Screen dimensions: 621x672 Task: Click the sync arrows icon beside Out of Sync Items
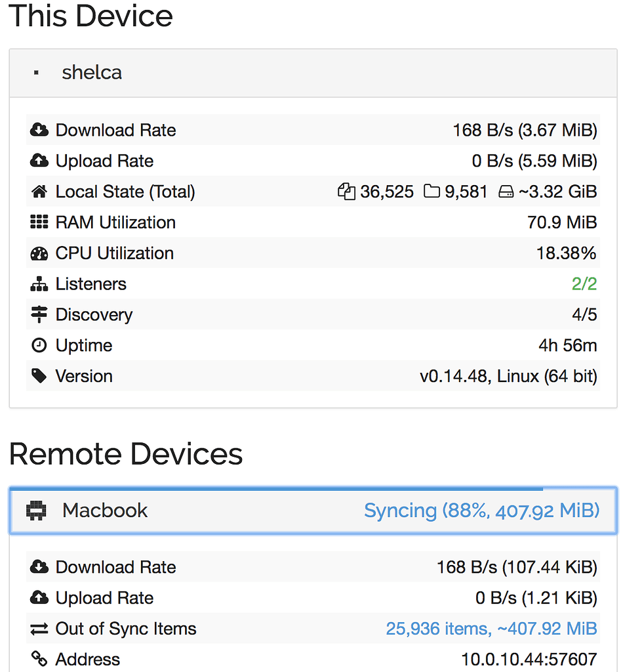(x=39, y=628)
